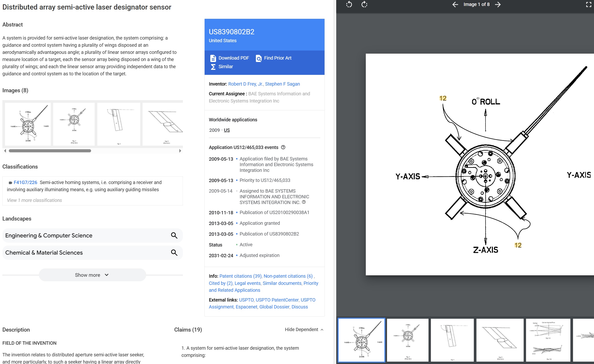The width and height of the screenshot is (594, 364).
Task: Open Patent citations (39) link
Action: point(240,276)
